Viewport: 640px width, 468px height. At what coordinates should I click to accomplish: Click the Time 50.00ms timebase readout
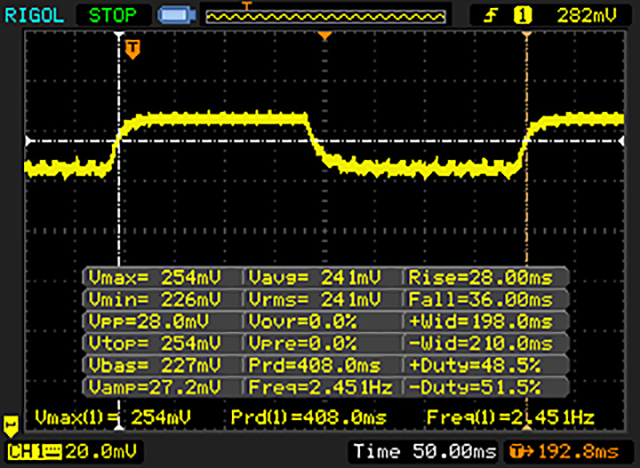425,452
